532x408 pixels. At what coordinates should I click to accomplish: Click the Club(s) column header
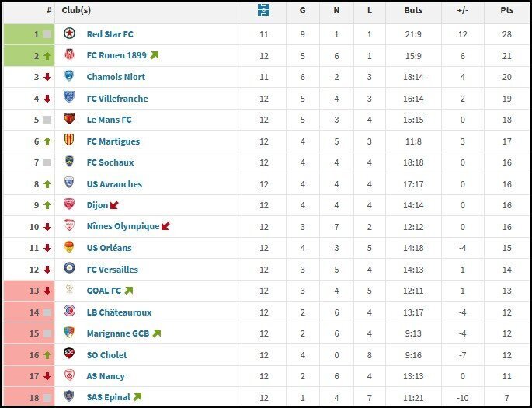pos(76,11)
